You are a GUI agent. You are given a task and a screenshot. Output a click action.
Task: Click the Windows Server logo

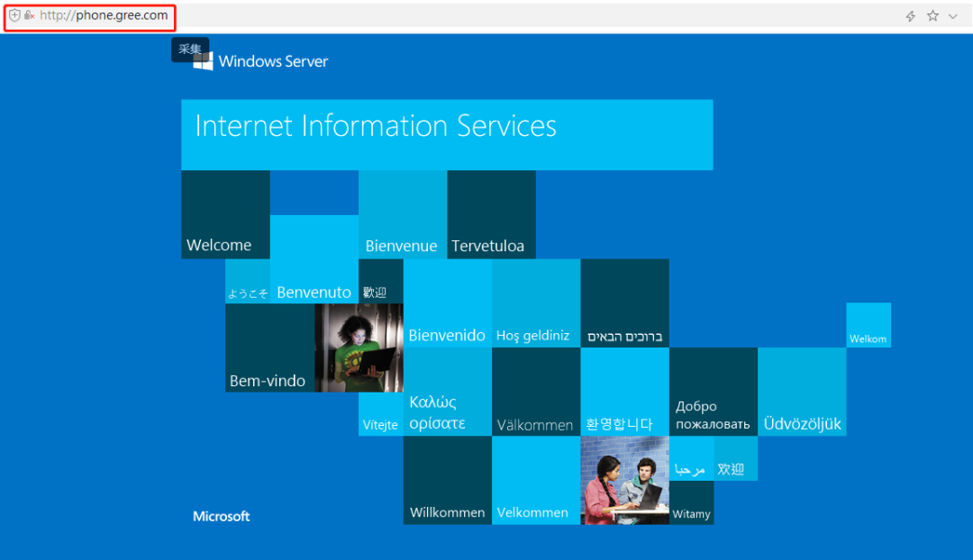click(x=261, y=61)
